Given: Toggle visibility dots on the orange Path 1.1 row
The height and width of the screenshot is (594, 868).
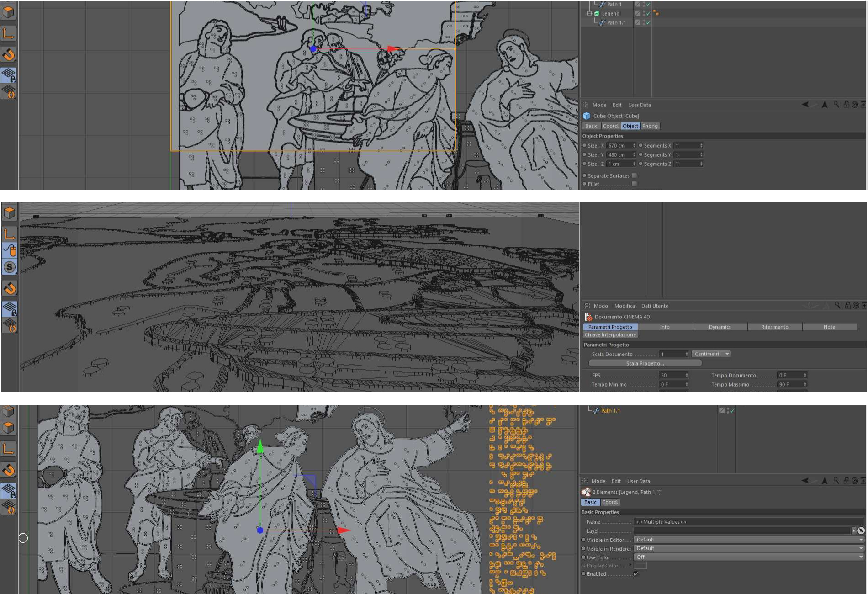Looking at the screenshot, I should click(x=728, y=410).
